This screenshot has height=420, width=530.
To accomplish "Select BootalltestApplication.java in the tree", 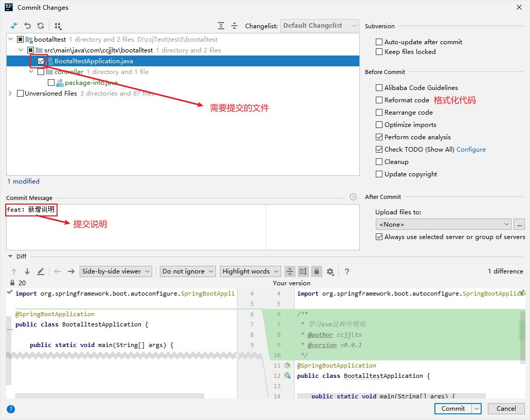I will pyautogui.click(x=94, y=61).
